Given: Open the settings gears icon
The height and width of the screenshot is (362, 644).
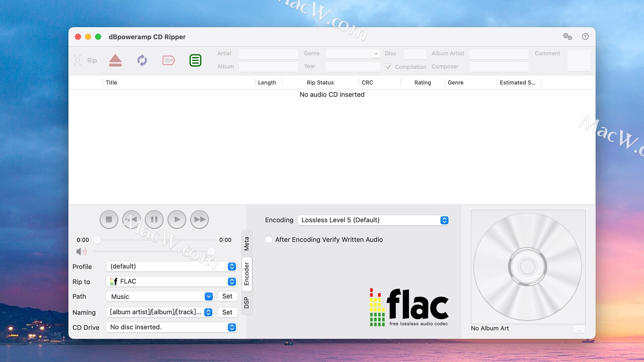Looking at the screenshot, I should (x=567, y=37).
